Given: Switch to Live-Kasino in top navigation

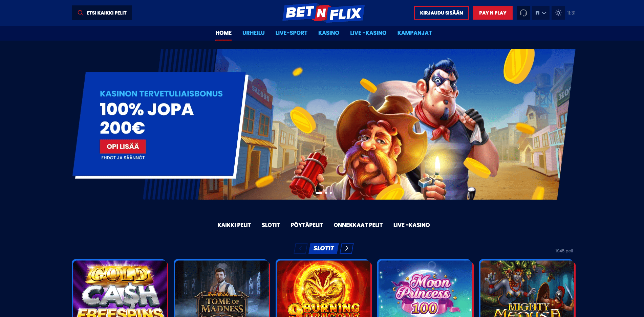Looking at the screenshot, I should (368, 33).
